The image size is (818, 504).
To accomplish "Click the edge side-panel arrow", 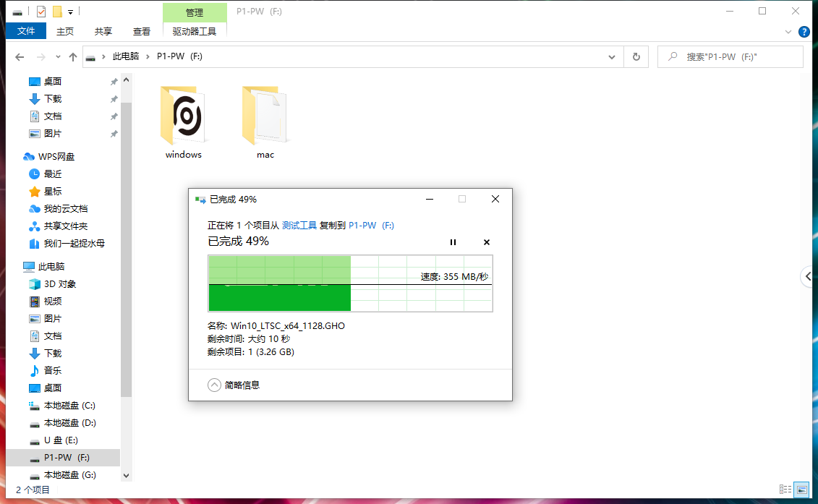I will [x=809, y=276].
